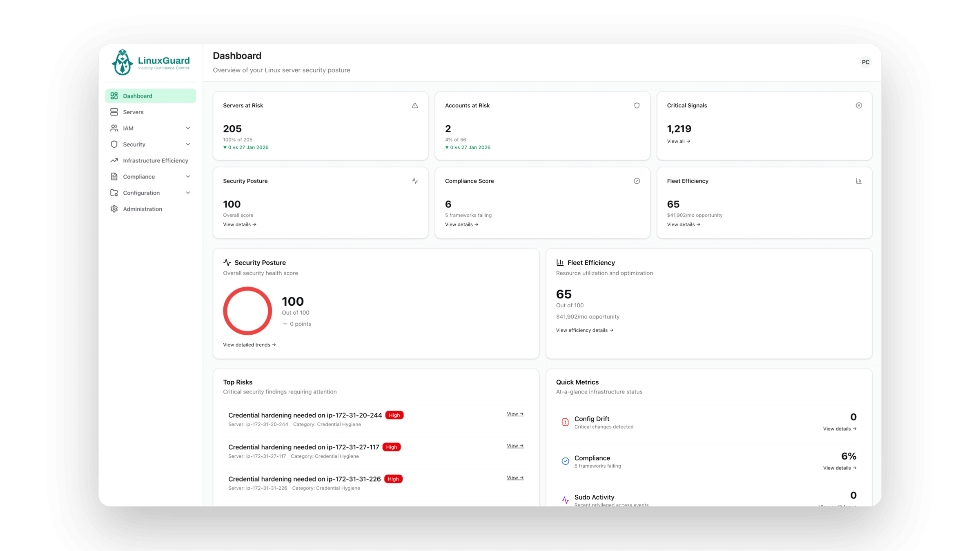Click the warning triangle on Servers at Risk
The width and height of the screenshot is (980, 551).
pos(415,105)
